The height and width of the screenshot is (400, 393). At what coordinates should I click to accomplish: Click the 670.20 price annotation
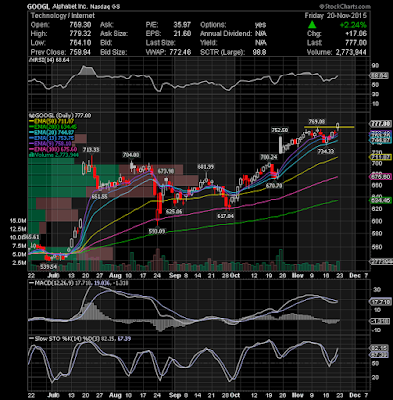pos(274,186)
